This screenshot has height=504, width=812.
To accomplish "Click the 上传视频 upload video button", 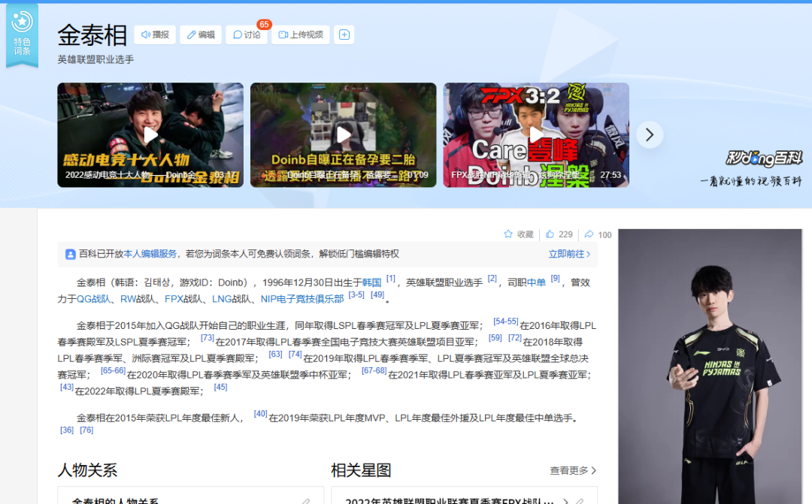I will (x=301, y=35).
